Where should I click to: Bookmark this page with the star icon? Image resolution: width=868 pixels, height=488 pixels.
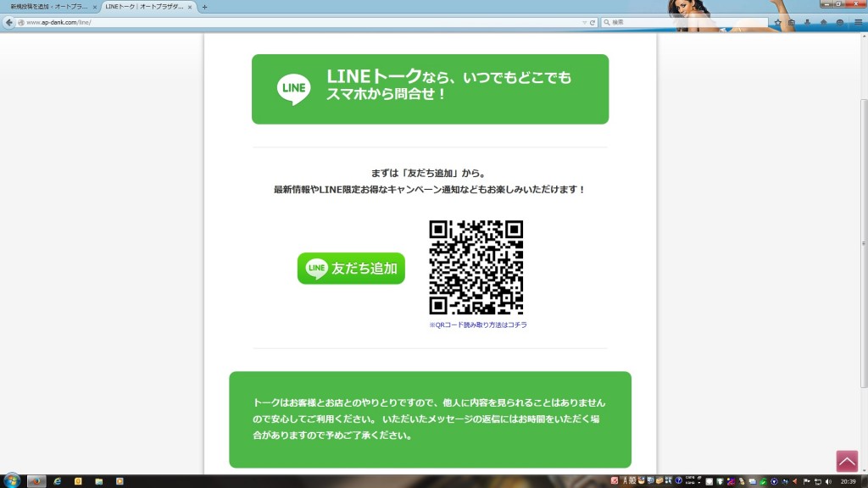[x=778, y=23]
